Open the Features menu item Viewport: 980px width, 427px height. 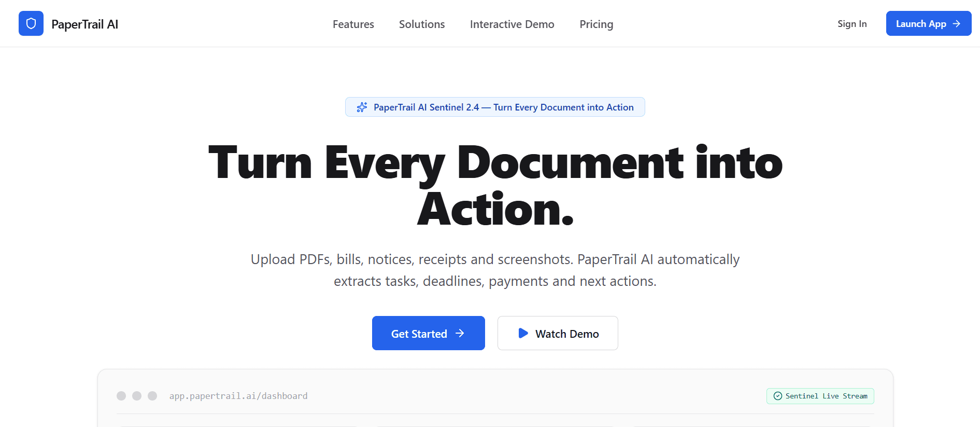click(353, 24)
